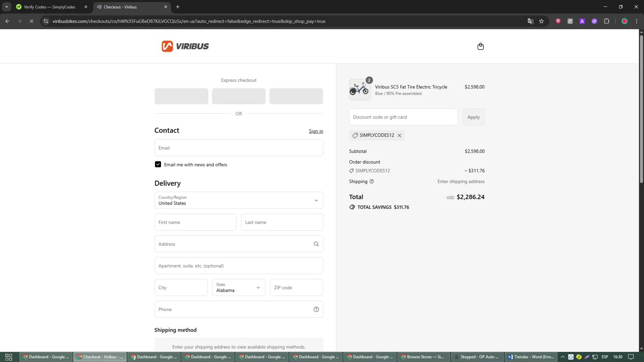The image size is (644, 362).
Task: Click the Address search magnifier icon
Action: (x=316, y=244)
